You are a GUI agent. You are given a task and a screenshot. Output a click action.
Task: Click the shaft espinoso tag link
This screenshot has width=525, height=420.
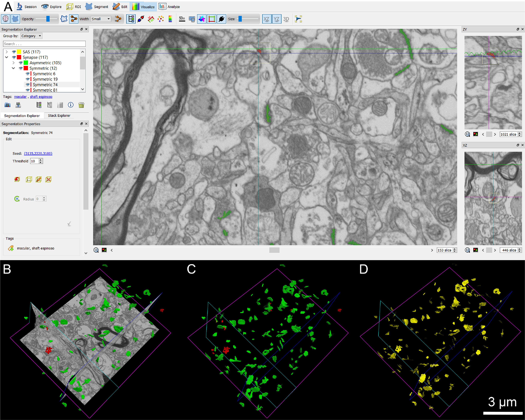[41, 96]
